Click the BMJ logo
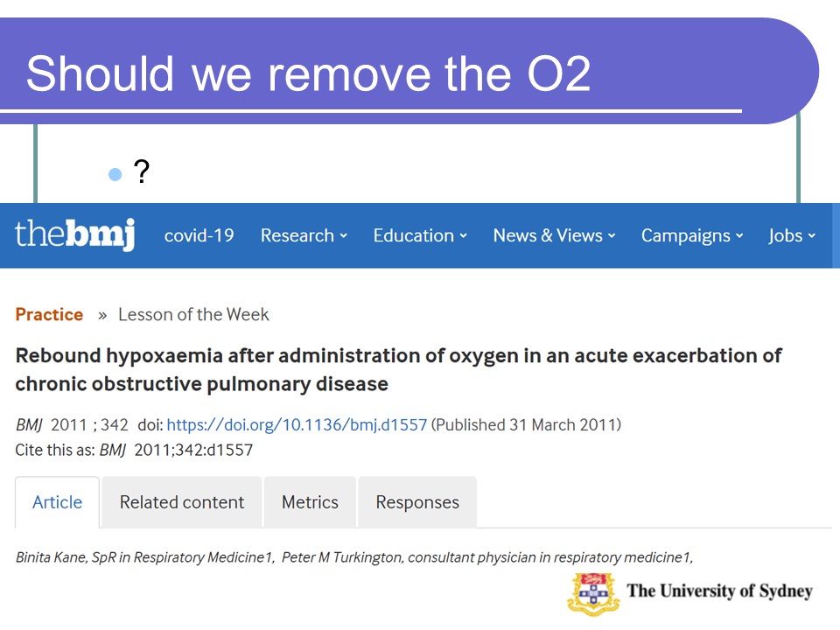The height and width of the screenshot is (630, 840). click(x=75, y=234)
